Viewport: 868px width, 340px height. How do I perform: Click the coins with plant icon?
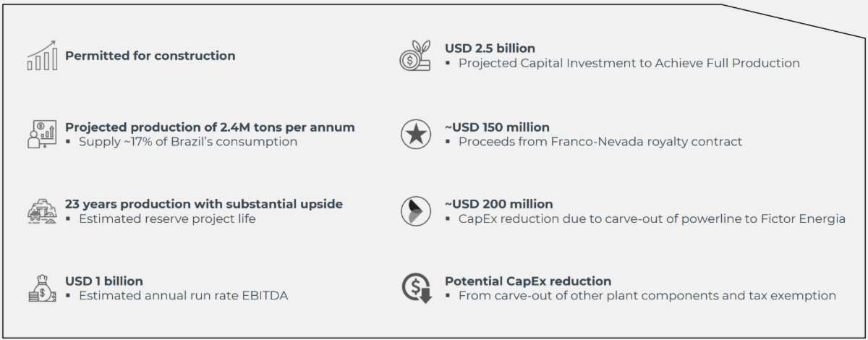pos(415,56)
